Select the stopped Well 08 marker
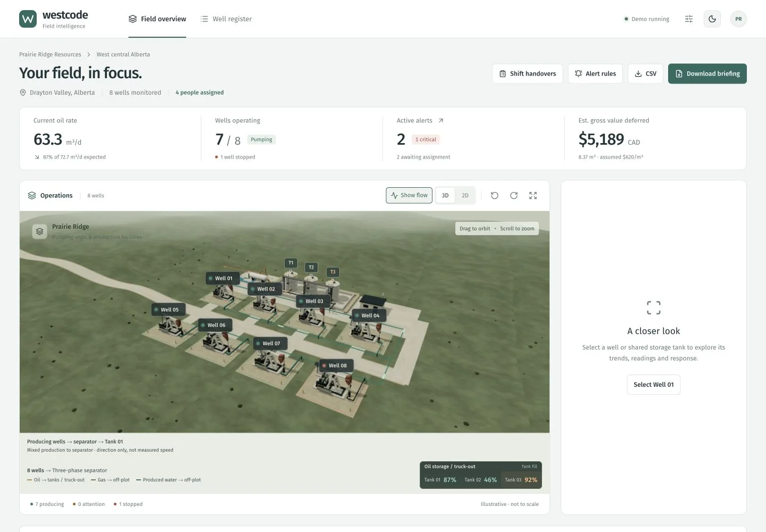This screenshot has width=766, height=532. [337, 365]
